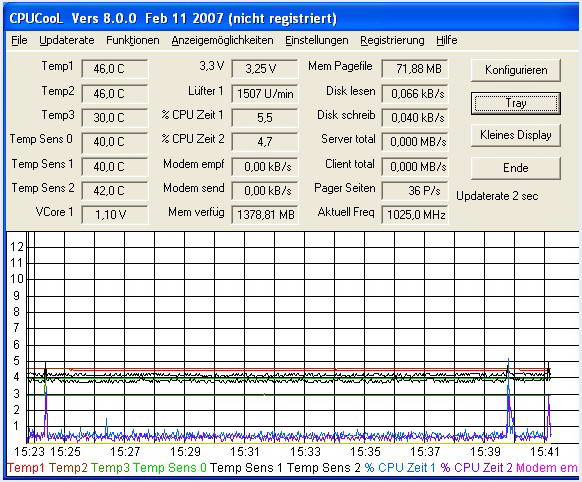Viewport: 582px width, 482px height.
Task: Click Temp Sens 2 42,0 C field
Action: 114,190
